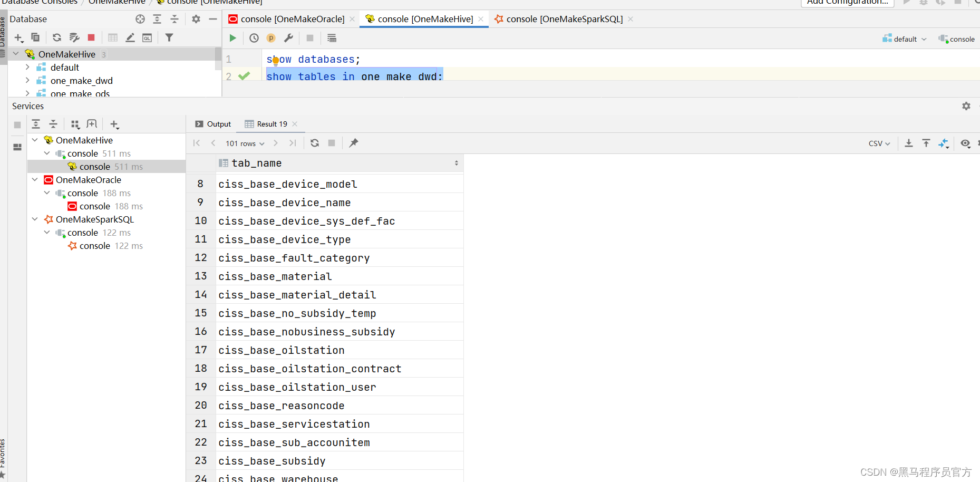Collapse console 188 ms node under OneMakeOracle
The image size is (980, 482).
tap(47, 192)
